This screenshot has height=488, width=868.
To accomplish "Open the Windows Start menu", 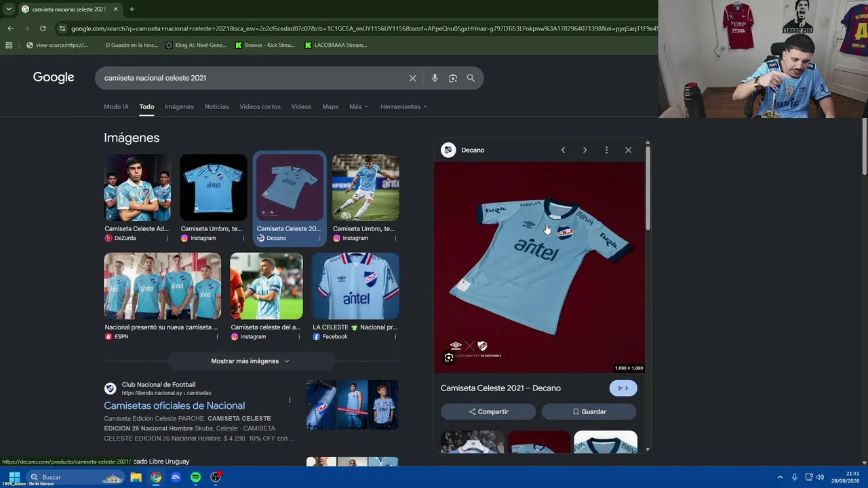I will 14,477.
